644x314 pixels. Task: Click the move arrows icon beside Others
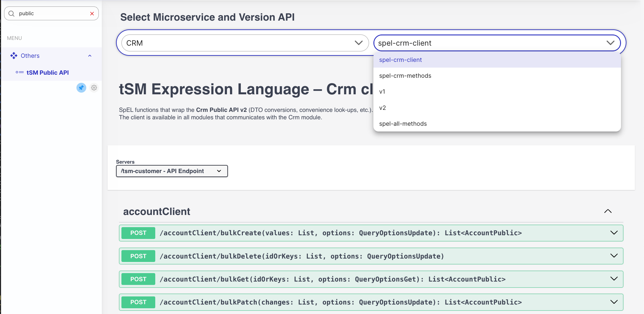click(14, 55)
